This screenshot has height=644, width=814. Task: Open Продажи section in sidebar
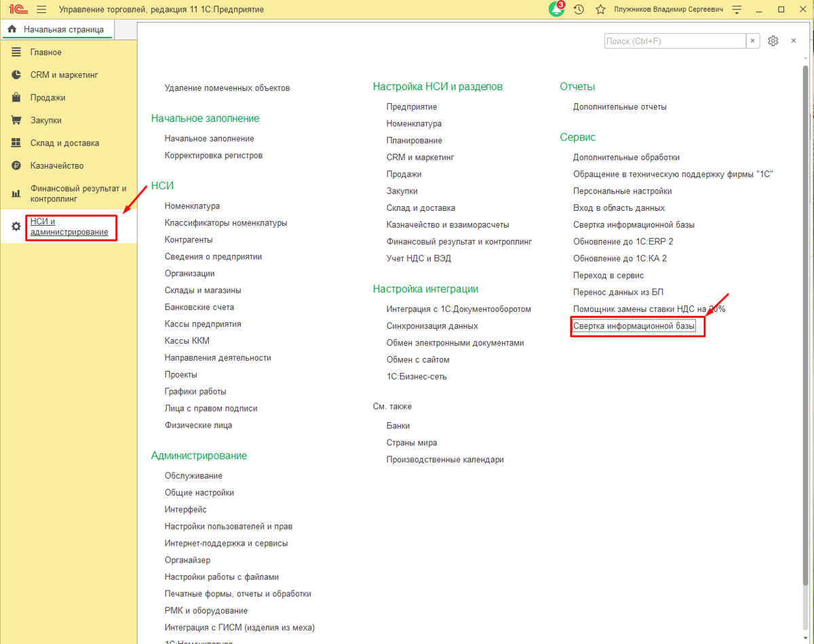pos(47,98)
